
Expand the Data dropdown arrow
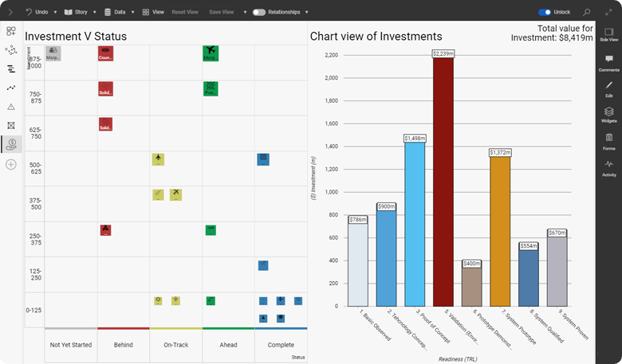(x=132, y=13)
